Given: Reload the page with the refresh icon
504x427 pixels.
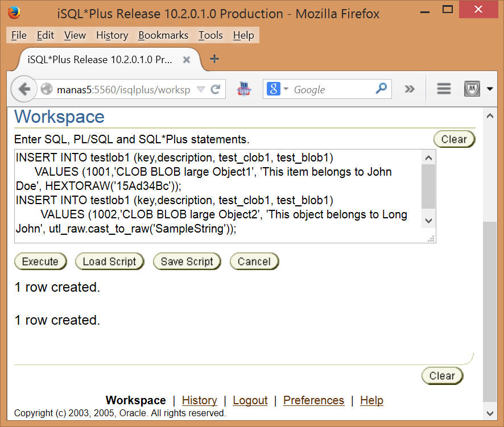Looking at the screenshot, I should 216,89.
